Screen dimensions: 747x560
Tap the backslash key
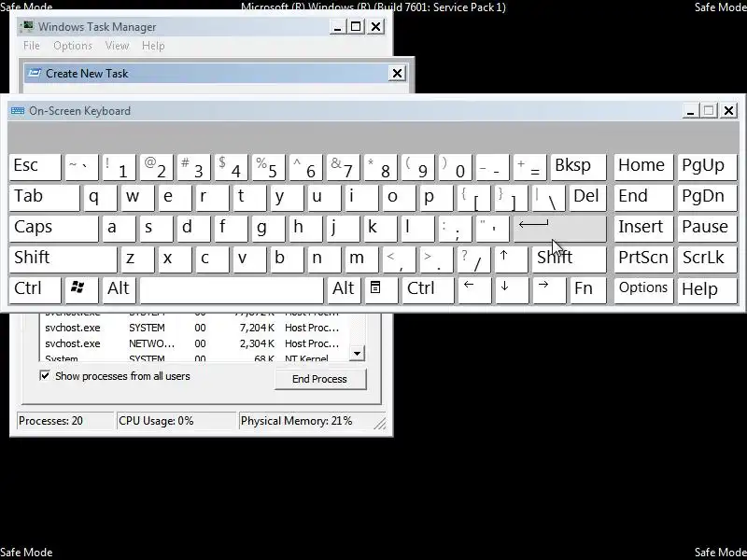[x=549, y=198]
